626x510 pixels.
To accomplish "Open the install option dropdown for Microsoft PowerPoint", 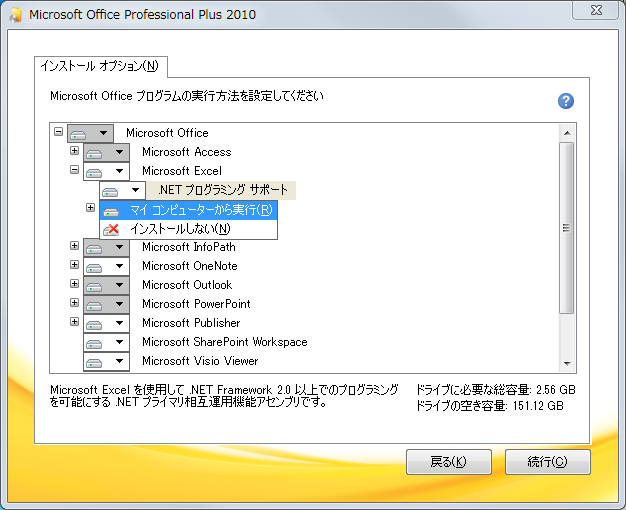I will pos(107,305).
